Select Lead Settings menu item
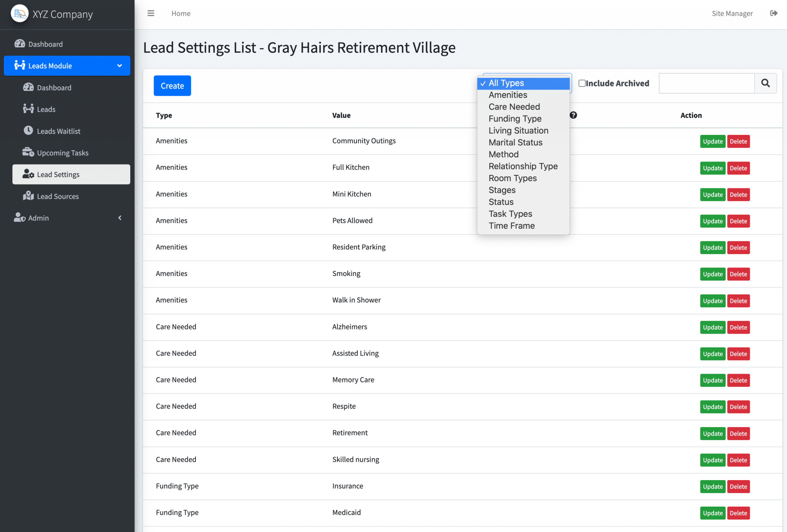Screen dimensions: 787x532 tap(58, 175)
